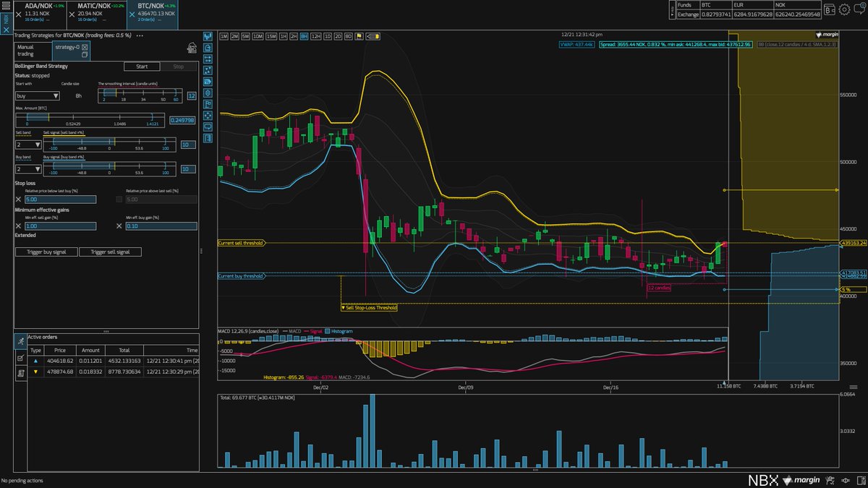Select the candlestick chart tool icon
The height and width of the screenshot is (488, 868).
(208, 35)
